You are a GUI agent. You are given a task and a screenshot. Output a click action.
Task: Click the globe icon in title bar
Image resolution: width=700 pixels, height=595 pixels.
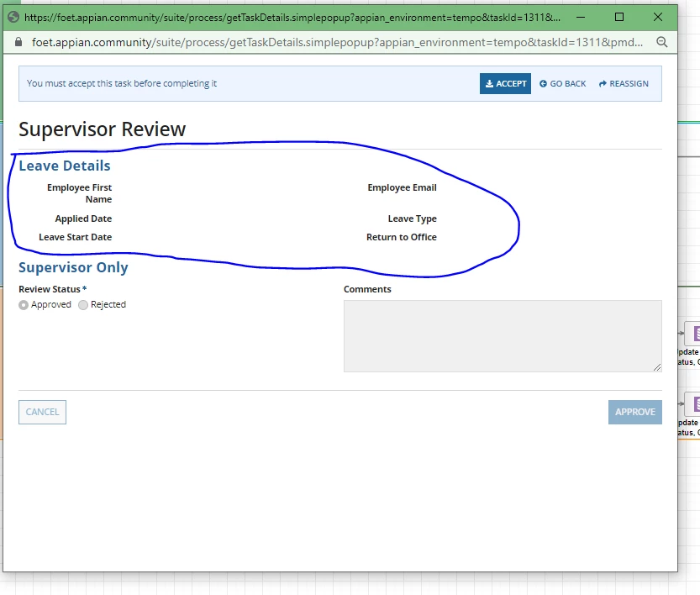pos(13,17)
